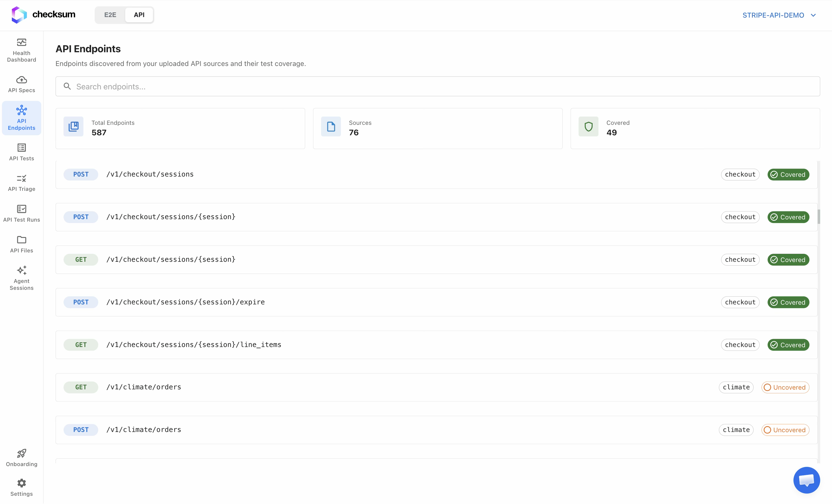Screen dimensions: 832x504
Task: Click the Uncovered badge on GET /v1/climate/orders
Action: coord(786,387)
